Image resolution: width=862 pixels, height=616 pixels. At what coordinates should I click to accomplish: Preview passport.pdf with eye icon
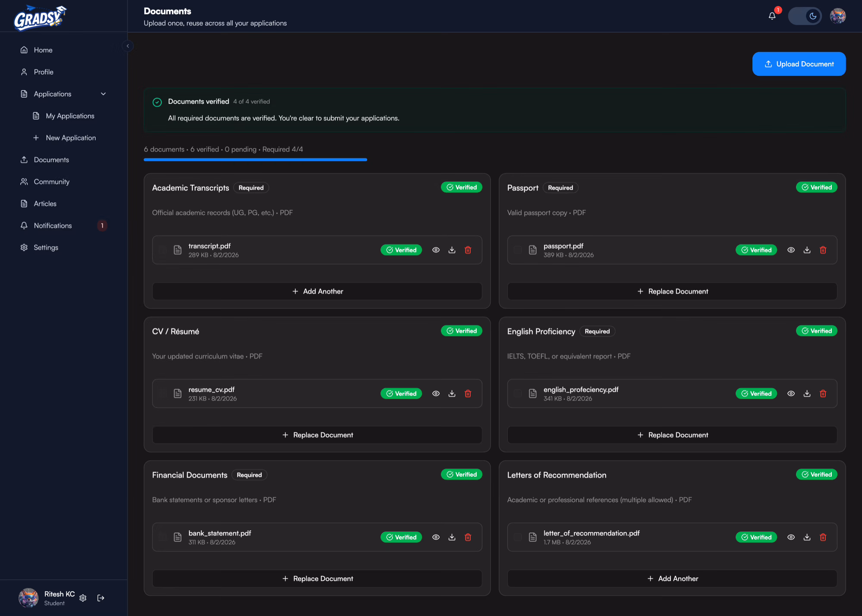(791, 250)
